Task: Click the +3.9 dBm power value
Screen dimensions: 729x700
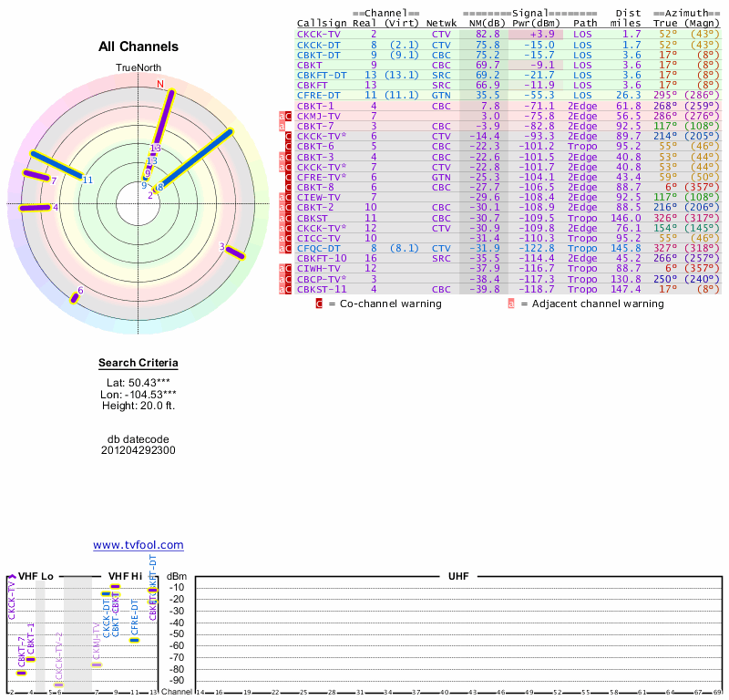Action: pyautogui.click(x=541, y=35)
